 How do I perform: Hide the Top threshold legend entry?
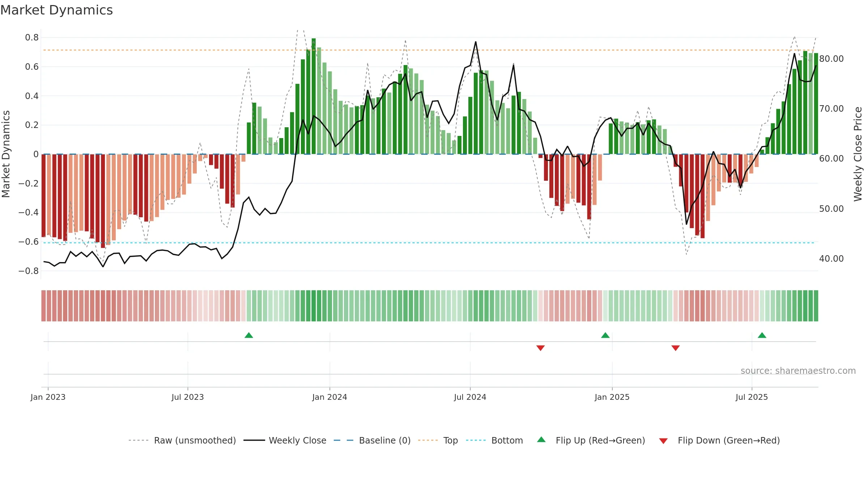438,440
